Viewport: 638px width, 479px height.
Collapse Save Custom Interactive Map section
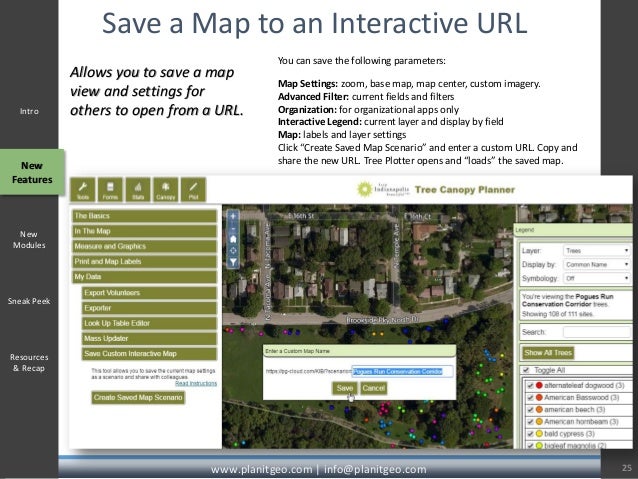tap(149, 354)
